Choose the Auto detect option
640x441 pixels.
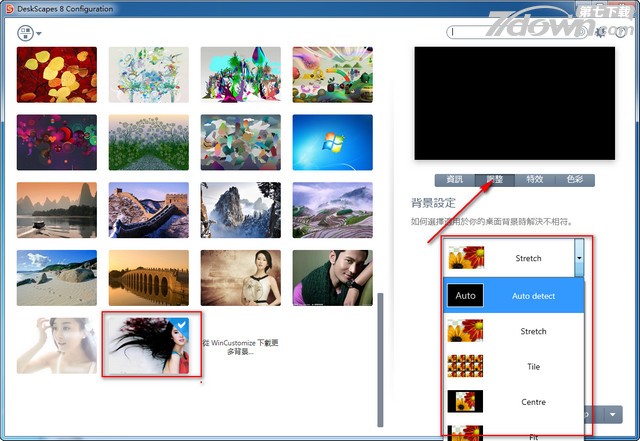(514, 296)
